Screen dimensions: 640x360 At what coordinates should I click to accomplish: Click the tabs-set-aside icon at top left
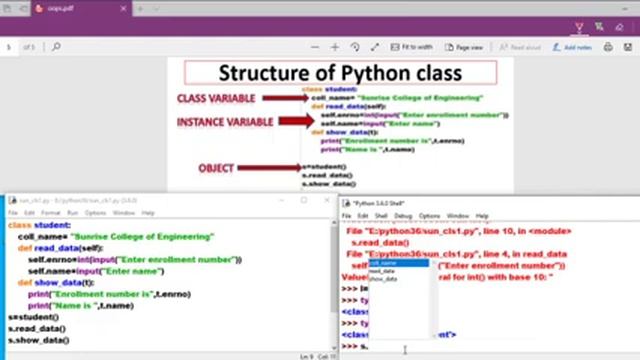(x=7, y=8)
